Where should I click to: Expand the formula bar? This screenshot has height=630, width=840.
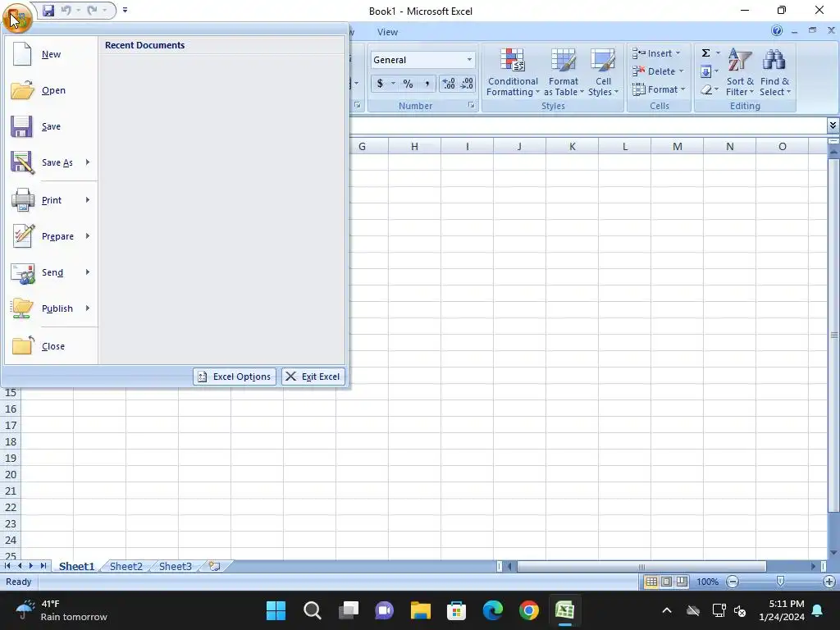click(x=833, y=126)
